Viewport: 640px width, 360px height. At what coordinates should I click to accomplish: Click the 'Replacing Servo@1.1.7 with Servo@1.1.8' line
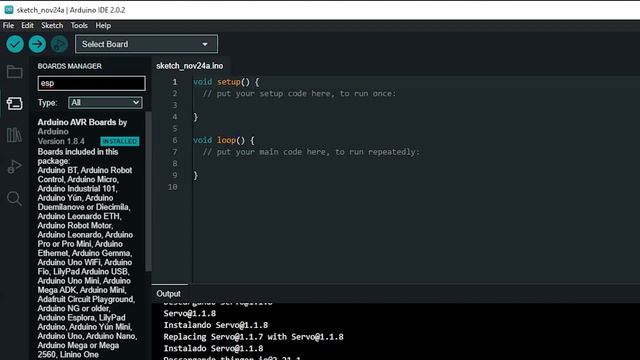[253, 337]
